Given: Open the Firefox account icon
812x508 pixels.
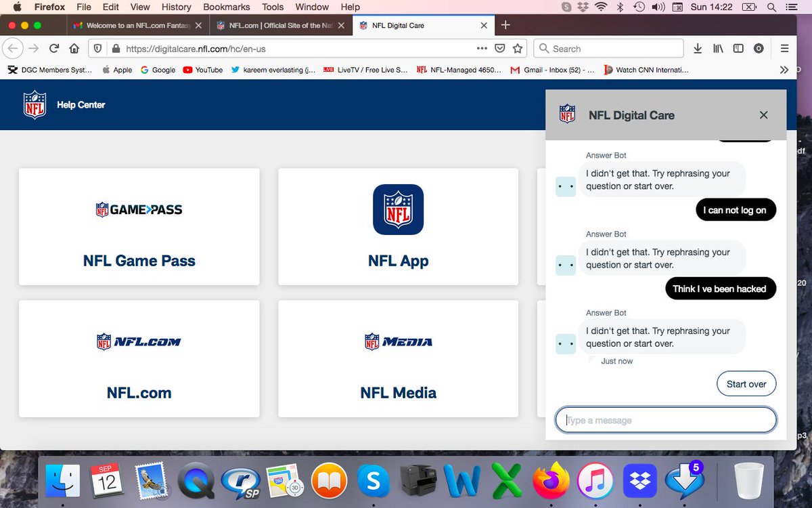Looking at the screenshot, I should click(759, 49).
